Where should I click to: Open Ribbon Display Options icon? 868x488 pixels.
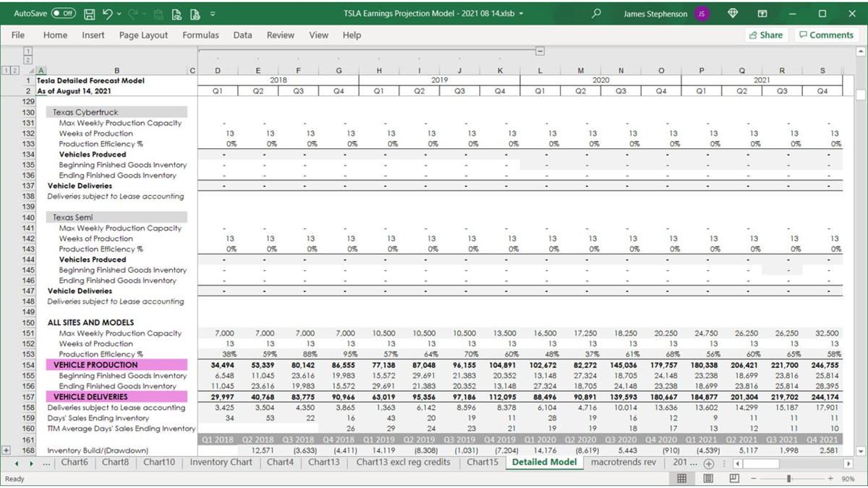pyautogui.click(x=762, y=14)
